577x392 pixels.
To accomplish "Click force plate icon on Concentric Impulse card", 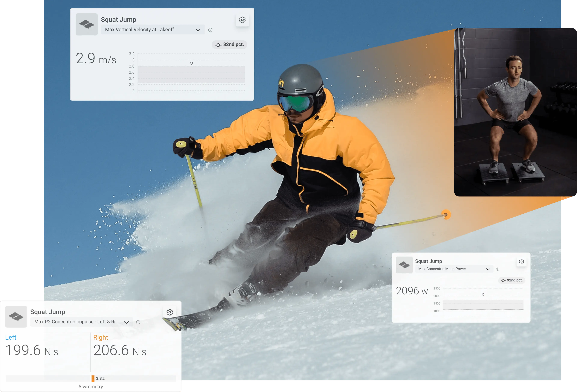I will tap(16, 317).
